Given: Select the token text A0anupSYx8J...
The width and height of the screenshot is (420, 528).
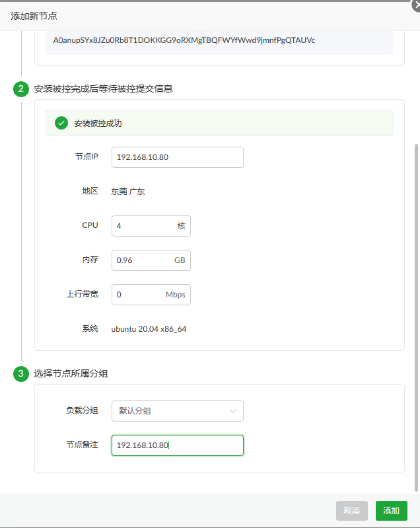Looking at the screenshot, I should [184, 40].
